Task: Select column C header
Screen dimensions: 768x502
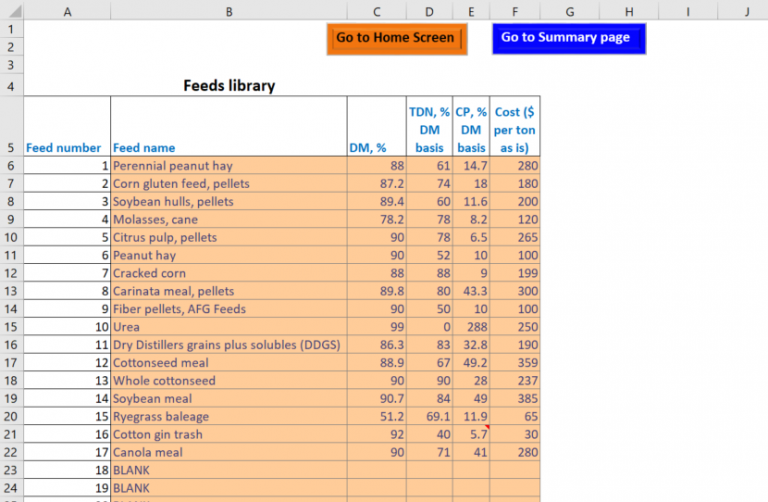Action: click(x=376, y=11)
